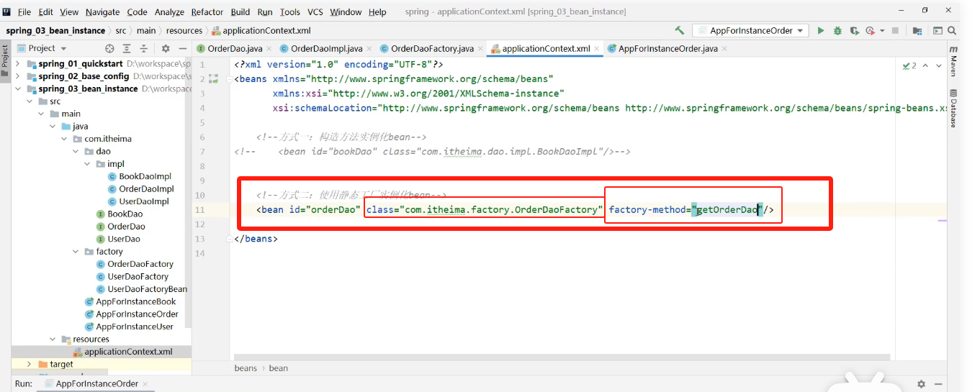Open the Maven tool window

click(953, 62)
